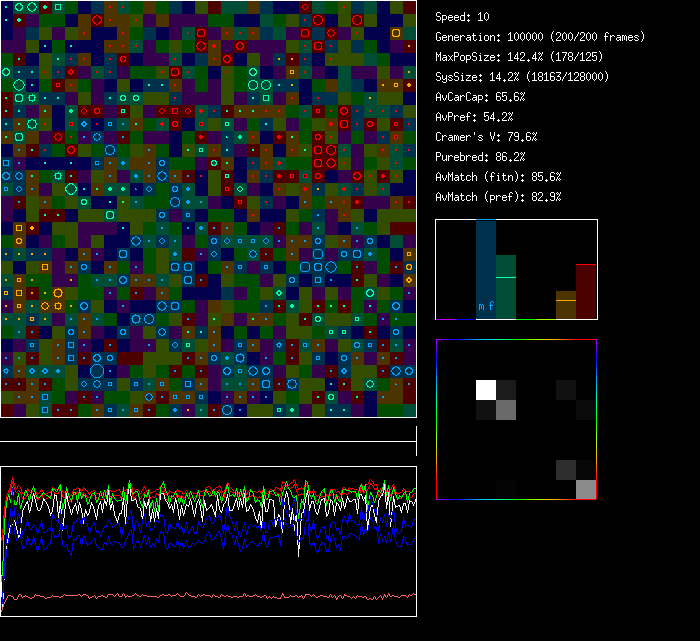The width and height of the screenshot is (700, 641).
Task: Click the AvMatch (fitn): 85.6% line
Action: [498, 177]
